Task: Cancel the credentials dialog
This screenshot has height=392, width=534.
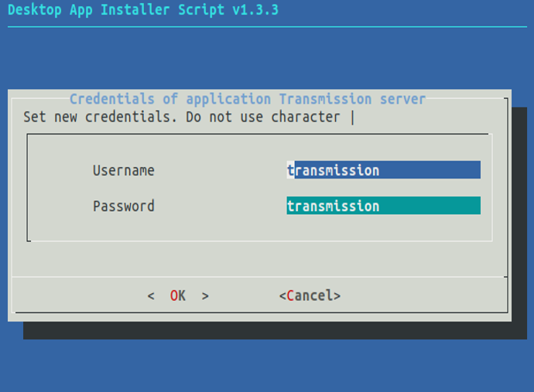Action: pyautogui.click(x=310, y=295)
